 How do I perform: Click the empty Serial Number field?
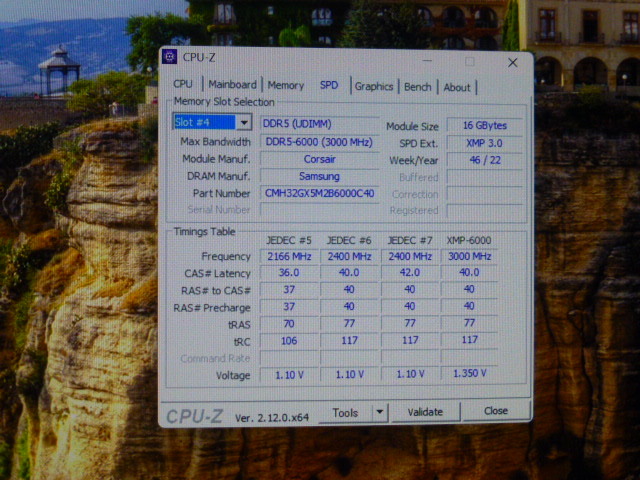pos(320,209)
